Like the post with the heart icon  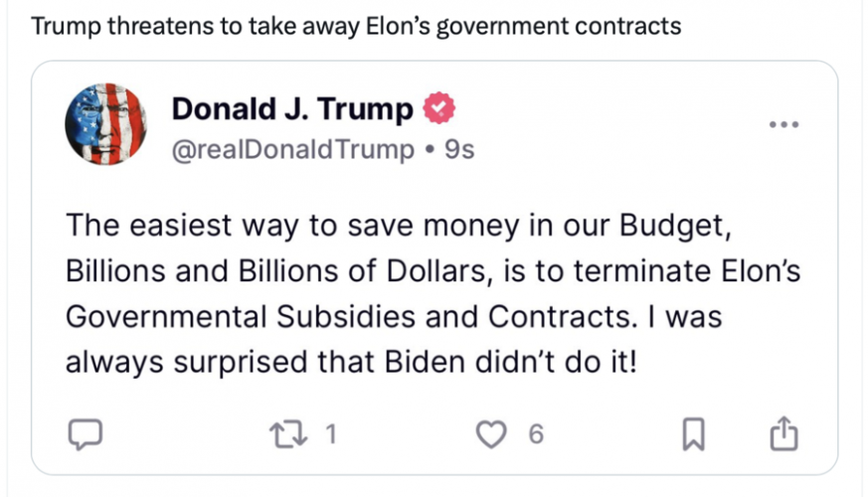coord(491,433)
